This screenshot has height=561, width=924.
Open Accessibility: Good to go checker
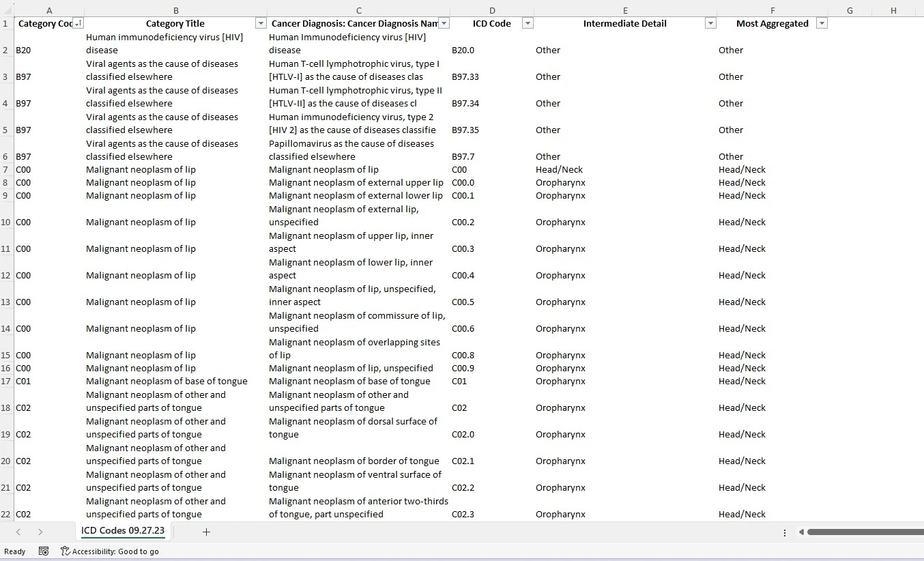coord(109,551)
